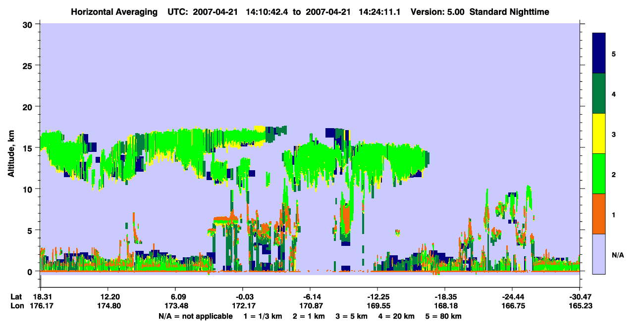Click the altitude tick label 20
The width and height of the screenshot is (644, 330).
point(29,106)
